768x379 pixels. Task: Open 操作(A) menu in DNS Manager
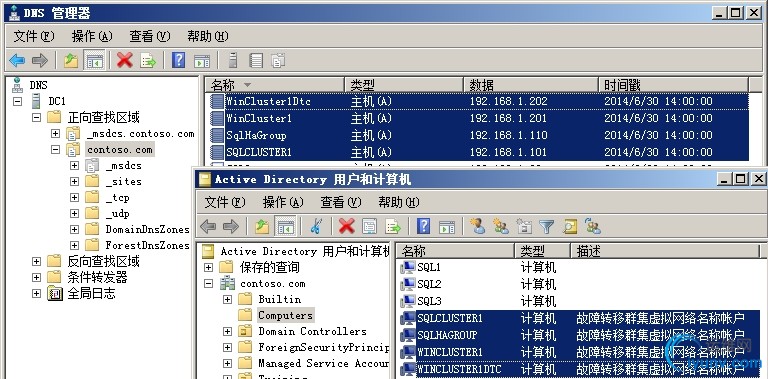point(92,36)
